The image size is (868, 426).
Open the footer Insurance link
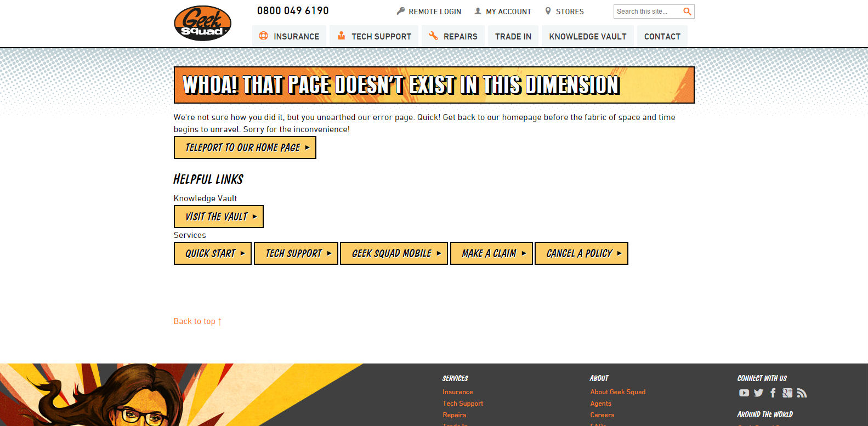[458, 392]
